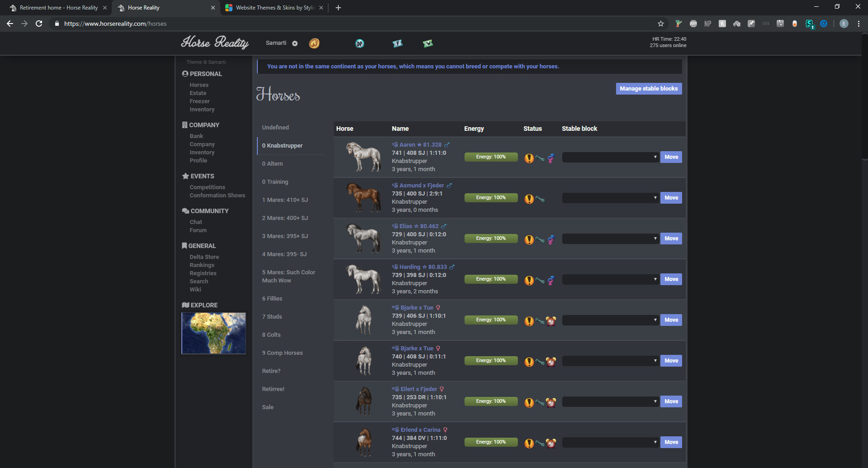This screenshot has width=868, height=468.
Task: Select "7 Studs" in the horse filter list
Action: [x=272, y=316]
